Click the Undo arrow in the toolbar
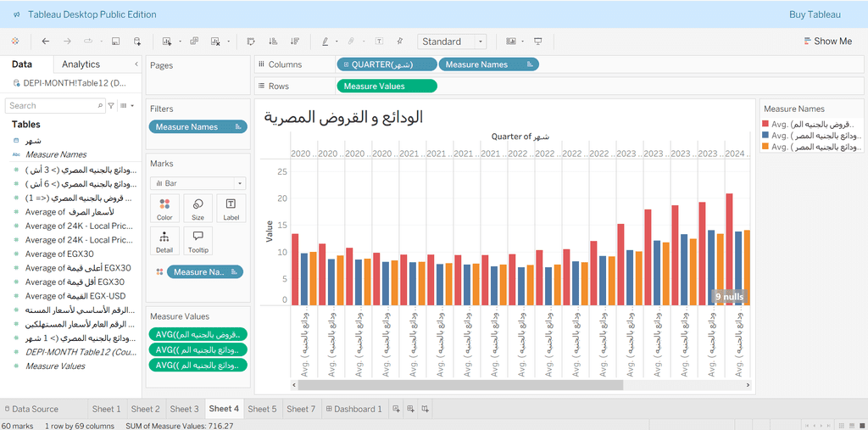Image resolution: width=868 pixels, height=430 pixels. point(46,42)
